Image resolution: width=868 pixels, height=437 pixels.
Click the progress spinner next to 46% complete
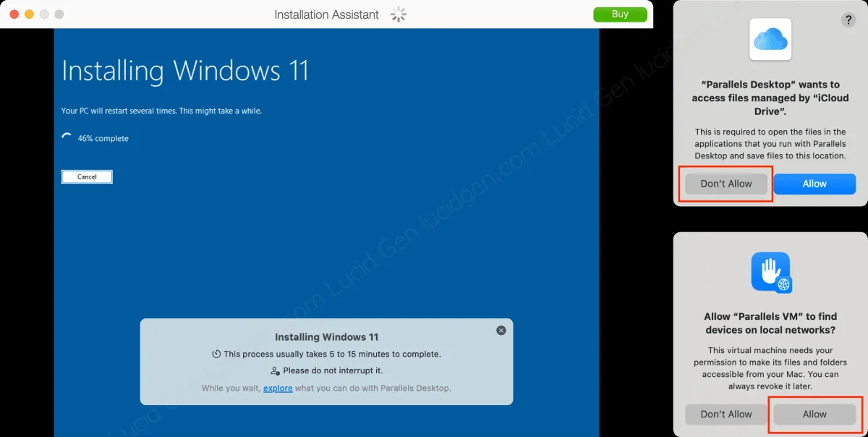click(x=67, y=137)
